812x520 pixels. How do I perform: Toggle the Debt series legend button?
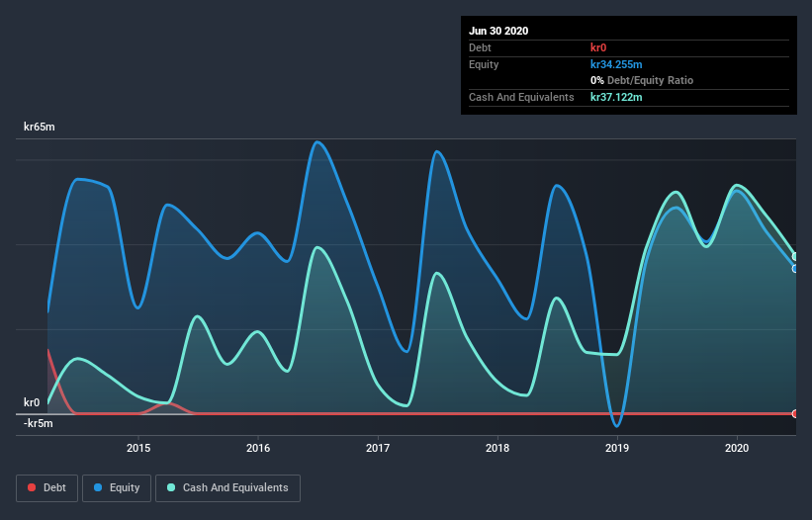tap(46, 488)
